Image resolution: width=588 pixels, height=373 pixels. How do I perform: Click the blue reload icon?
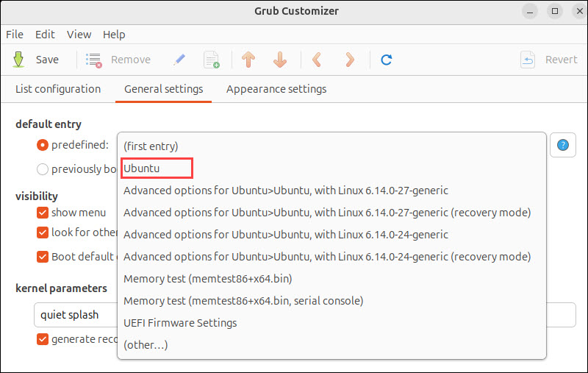(x=387, y=60)
